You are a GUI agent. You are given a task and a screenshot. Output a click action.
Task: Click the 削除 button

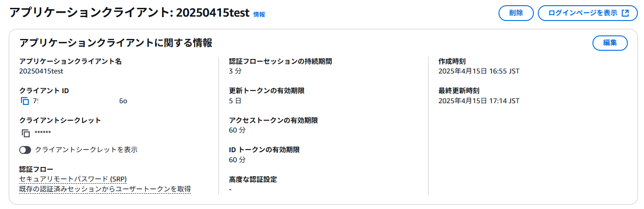click(x=516, y=13)
